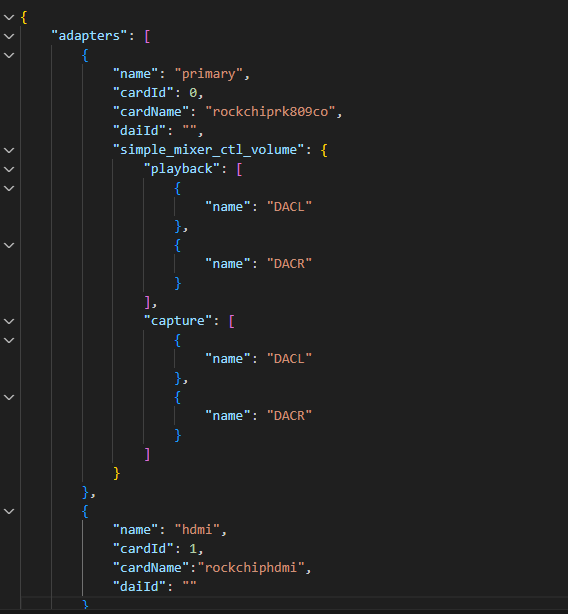
Task: Click "DACL" value under playback
Action: tap(289, 207)
